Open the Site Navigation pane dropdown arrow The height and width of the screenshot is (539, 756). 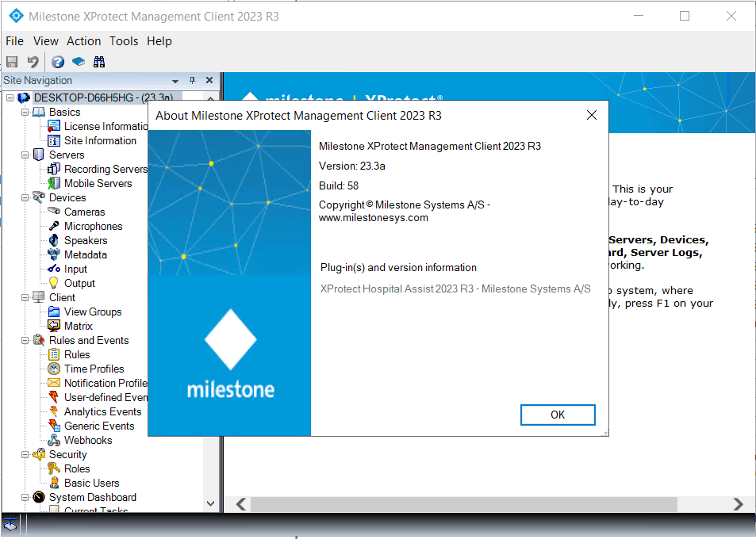(x=176, y=80)
